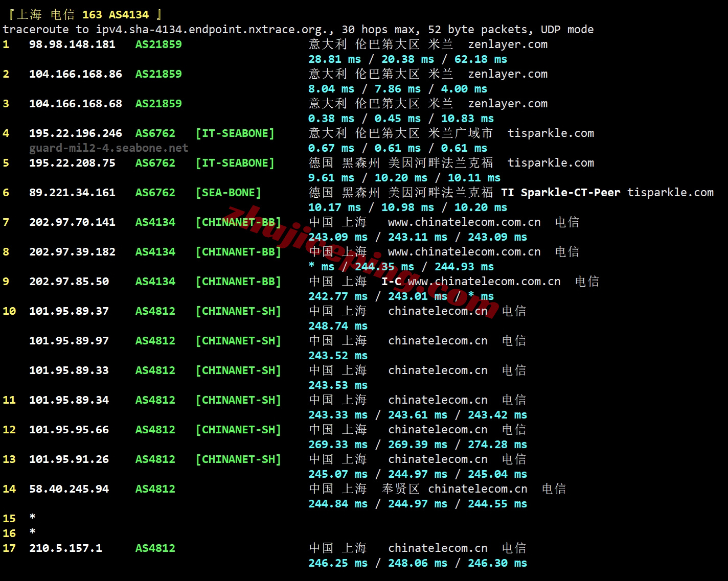728x581 pixels.
Task: Click IP address 210.5.157.1
Action: 65,548
